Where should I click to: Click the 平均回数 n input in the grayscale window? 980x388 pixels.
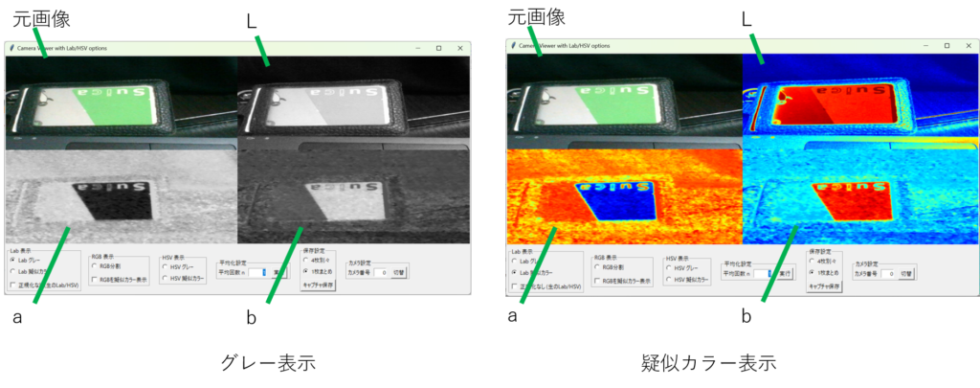(x=256, y=272)
